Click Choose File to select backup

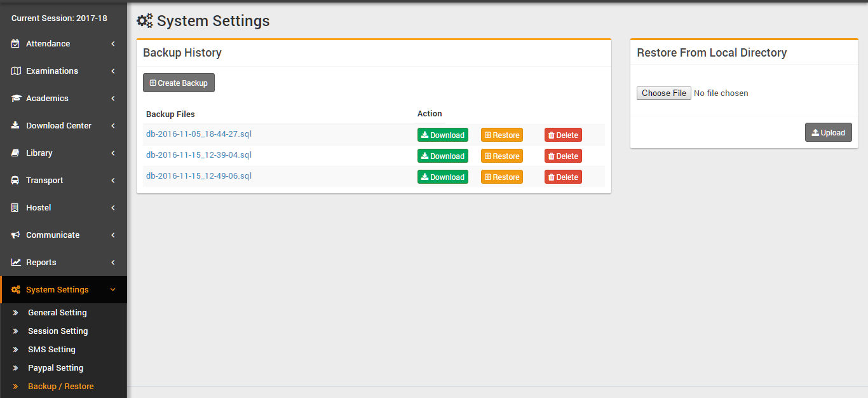pos(663,93)
